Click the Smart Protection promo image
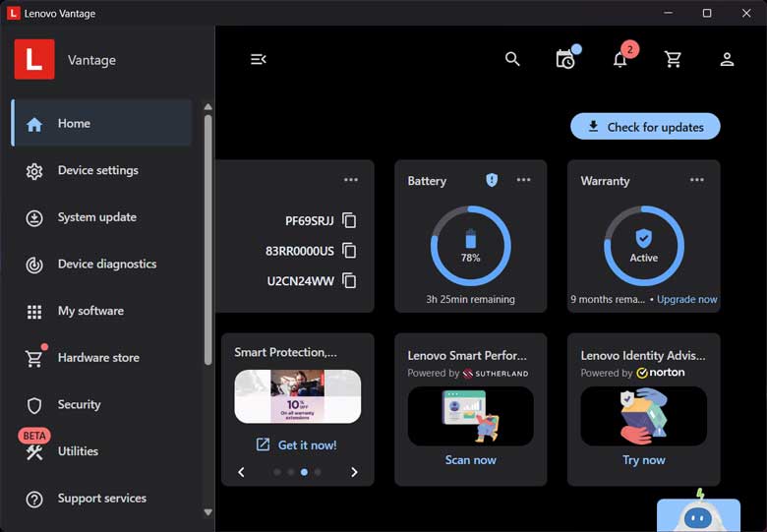 click(297, 396)
